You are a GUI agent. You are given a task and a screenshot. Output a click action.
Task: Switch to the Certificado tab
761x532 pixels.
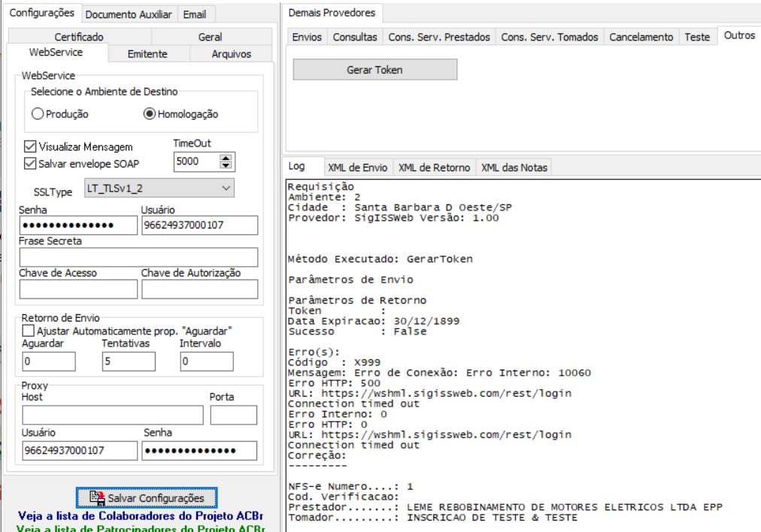79,37
